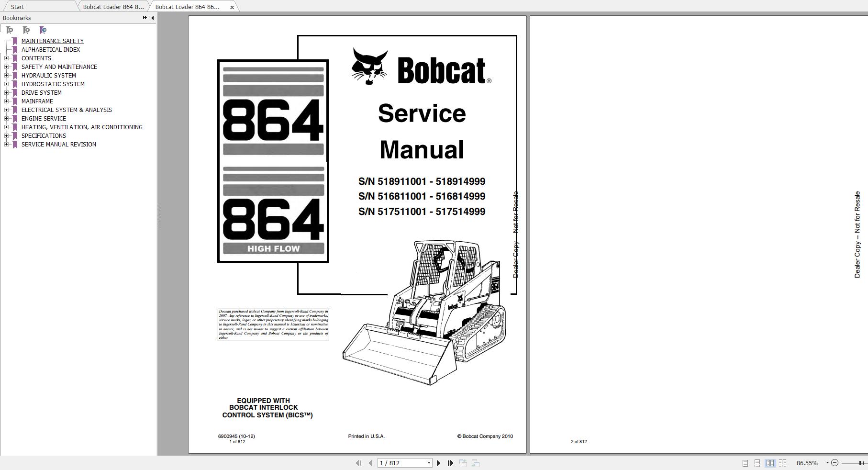Enable two-page view mode
This screenshot has height=470, width=868.
click(770, 463)
